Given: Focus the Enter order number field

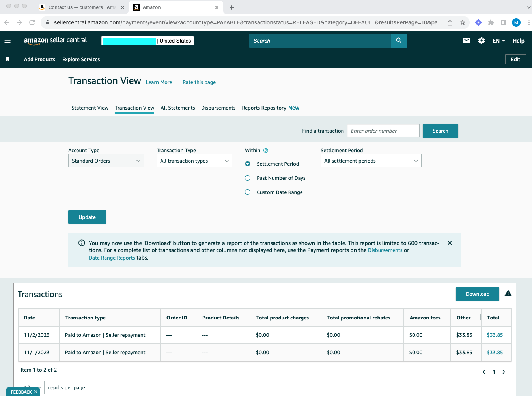Looking at the screenshot, I should tap(383, 131).
